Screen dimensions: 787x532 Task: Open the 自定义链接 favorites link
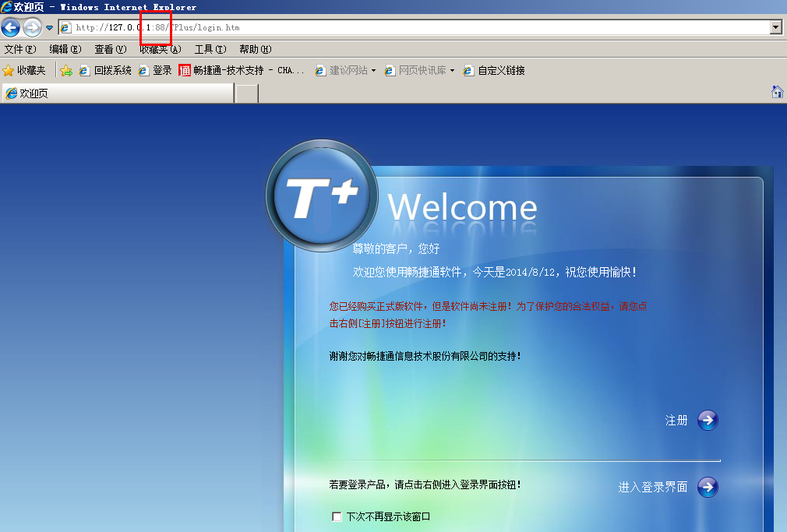point(494,70)
